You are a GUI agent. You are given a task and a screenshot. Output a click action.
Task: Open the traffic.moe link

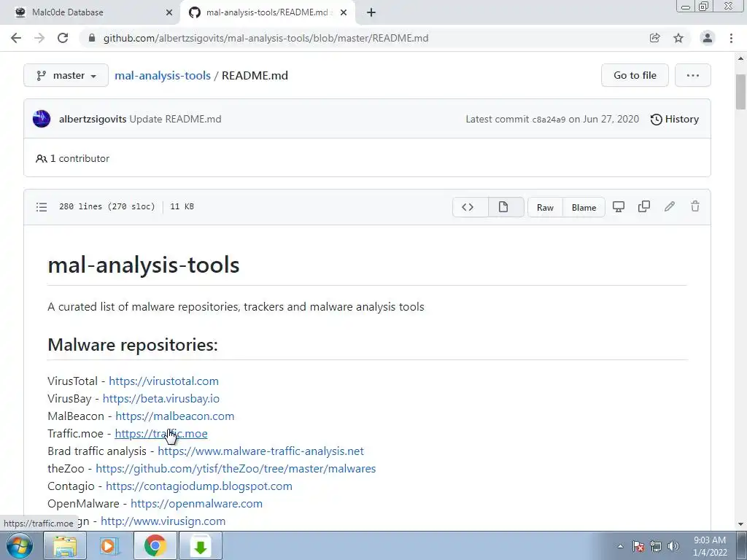point(161,434)
